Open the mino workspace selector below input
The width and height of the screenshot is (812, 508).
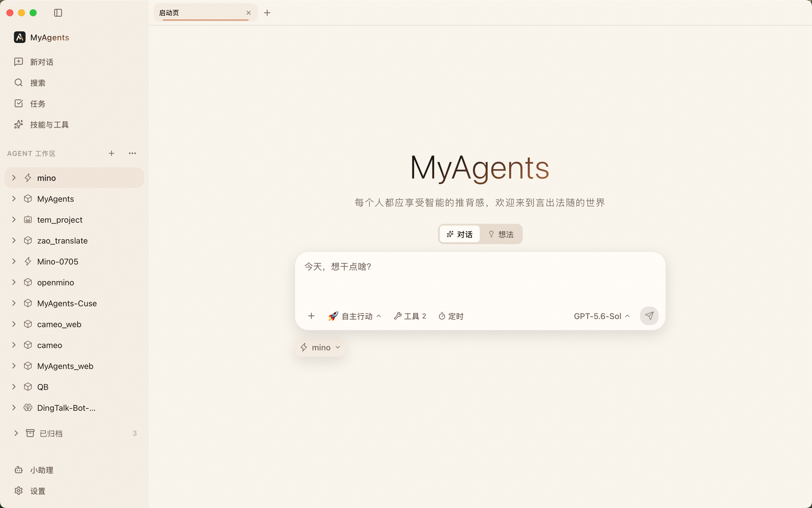click(x=320, y=347)
